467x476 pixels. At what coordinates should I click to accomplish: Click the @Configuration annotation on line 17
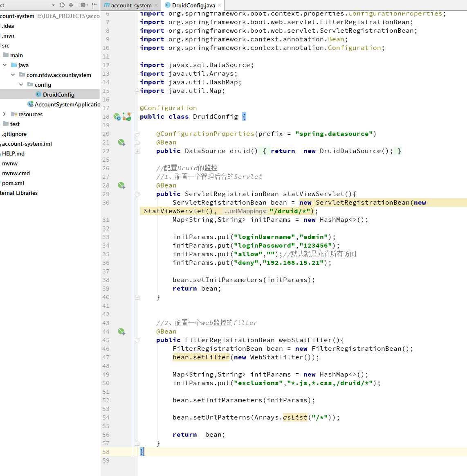pyautogui.click(x=168, y=108)
